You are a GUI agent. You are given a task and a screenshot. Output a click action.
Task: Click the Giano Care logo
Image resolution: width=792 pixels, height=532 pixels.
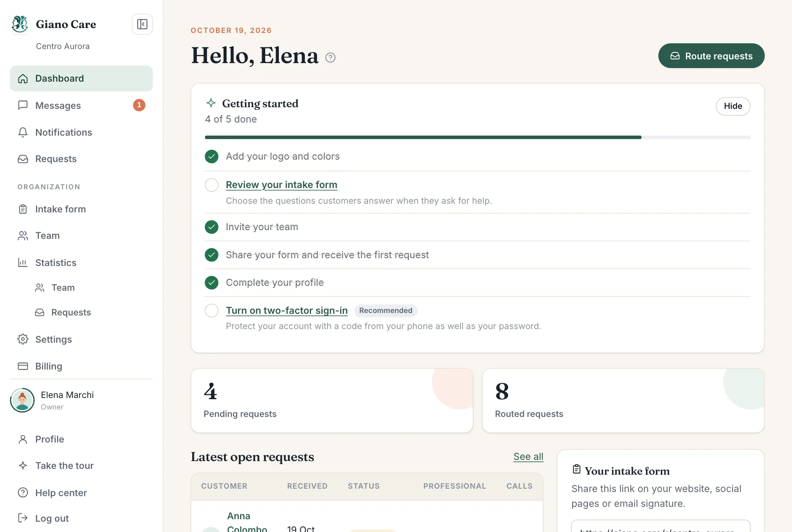20,24
